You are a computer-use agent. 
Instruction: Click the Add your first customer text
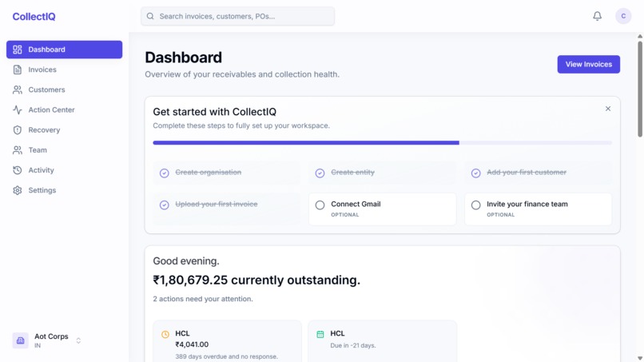point(527,172)
